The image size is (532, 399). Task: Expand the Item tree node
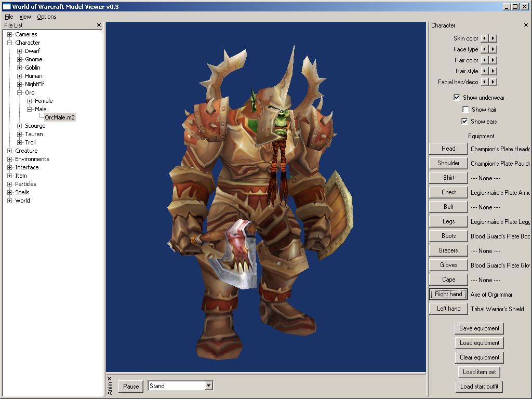tap(10, 176)
